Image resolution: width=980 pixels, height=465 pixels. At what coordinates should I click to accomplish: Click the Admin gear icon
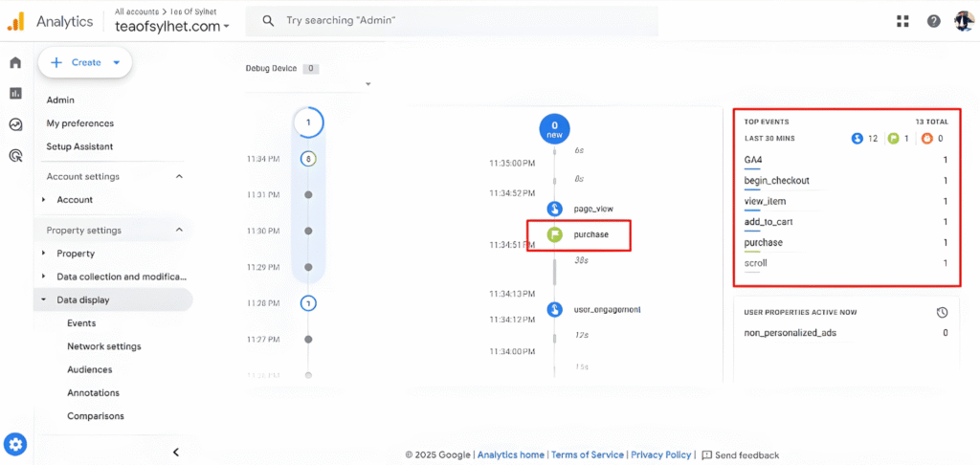(x=15, y=444)
